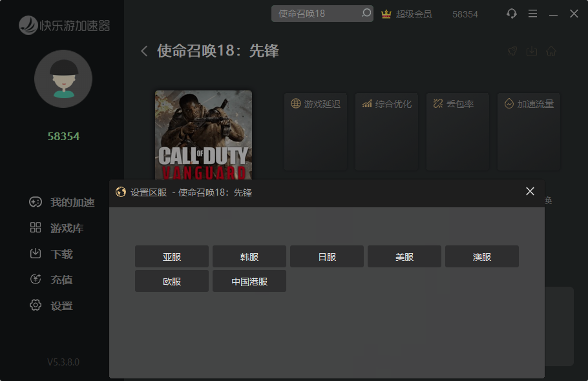The height and width of the screenshot is (381, 588).
Task: Click the home icon in game header
Action: [551, 51]
